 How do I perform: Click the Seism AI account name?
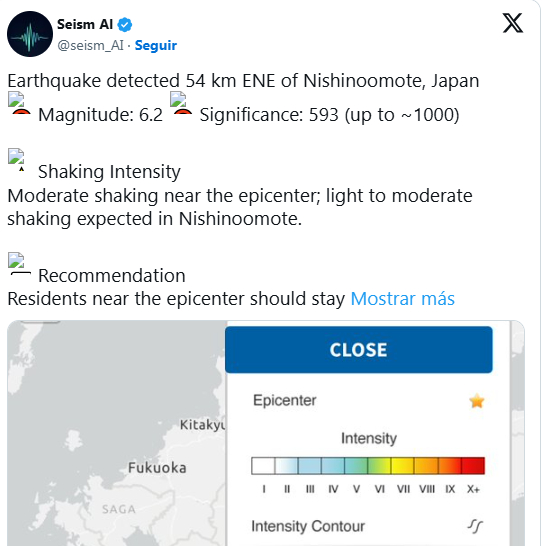click(x=85, y=25)
